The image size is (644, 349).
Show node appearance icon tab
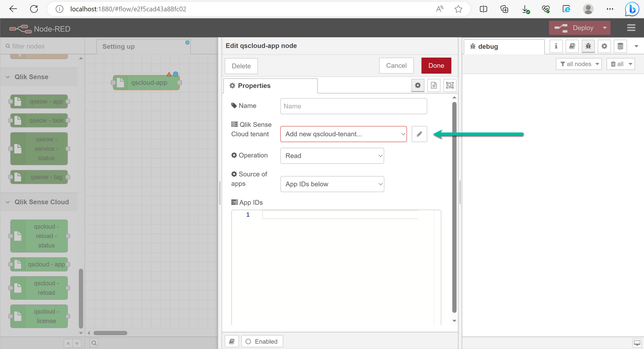[x=450, y=85]
